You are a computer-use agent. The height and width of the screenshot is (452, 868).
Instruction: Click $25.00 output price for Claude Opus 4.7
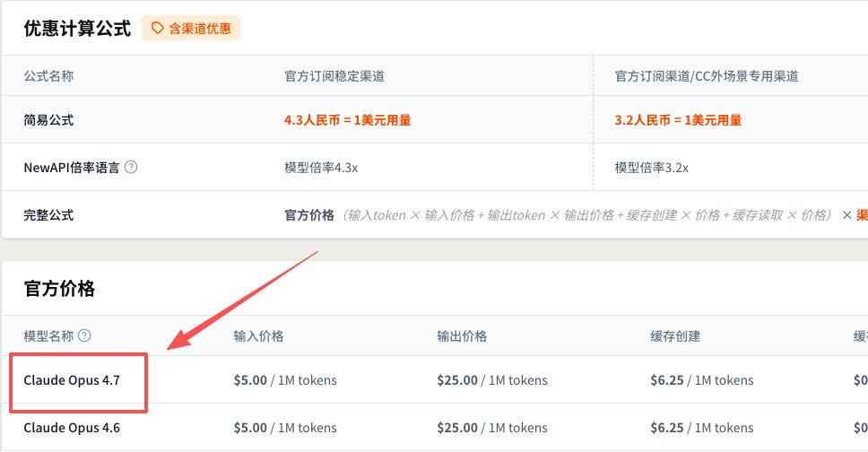(457, 380)
